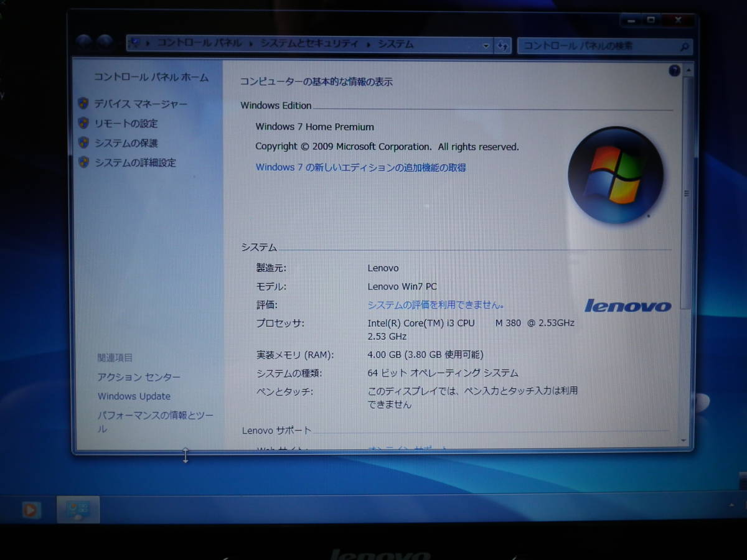Open Device Manager (デバイス マネージャー) link
747x560 pixels.
141,104
